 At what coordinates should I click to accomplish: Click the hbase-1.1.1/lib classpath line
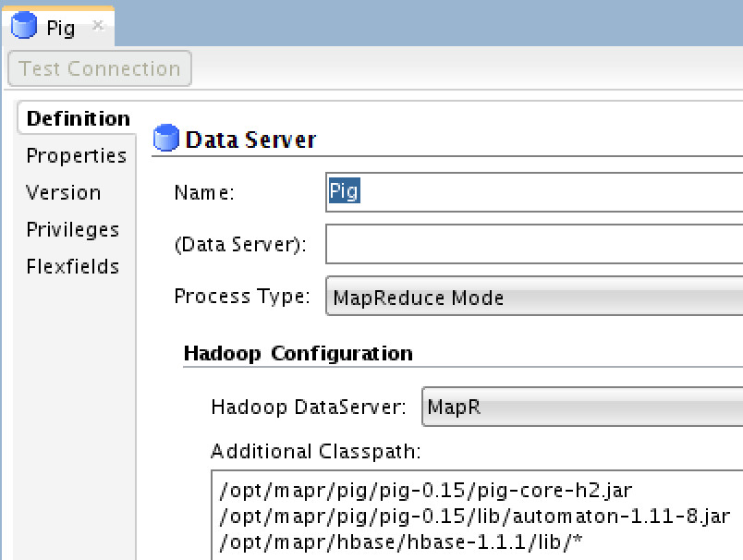[401, 542]
